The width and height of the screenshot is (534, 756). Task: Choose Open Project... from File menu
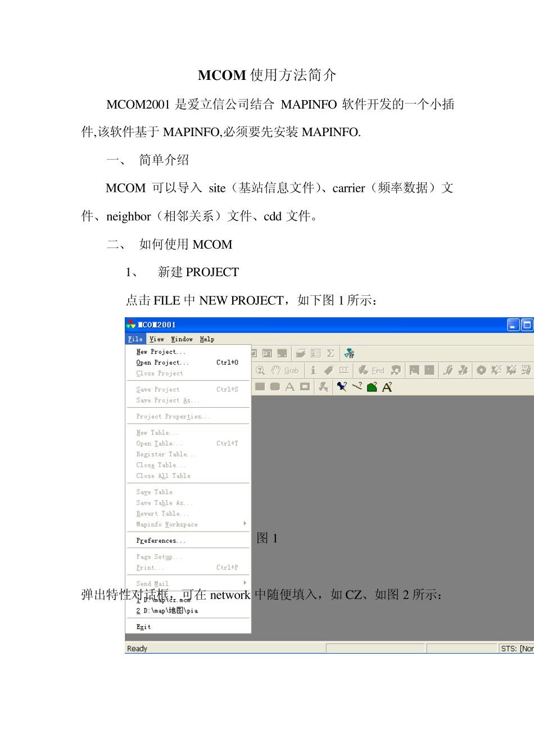tap(188, 362)
